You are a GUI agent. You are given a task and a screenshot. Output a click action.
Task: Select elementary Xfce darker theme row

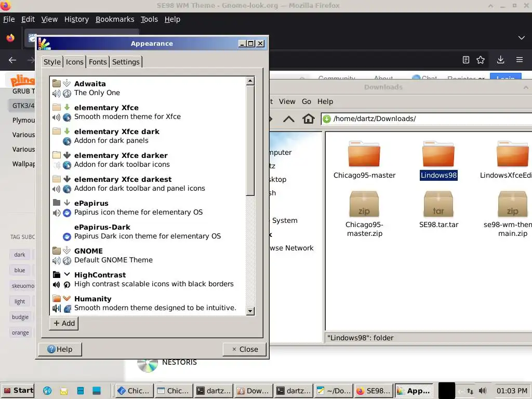(148, 160)
